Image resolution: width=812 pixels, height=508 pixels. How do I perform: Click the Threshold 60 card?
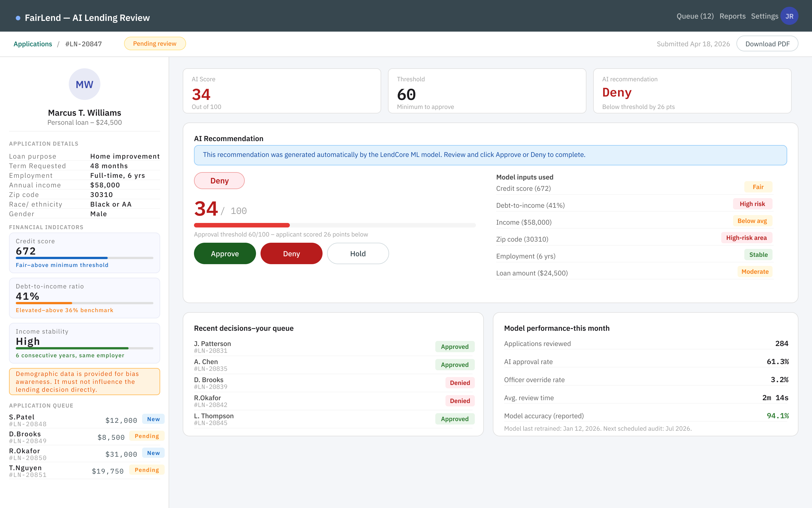(487, 91)
